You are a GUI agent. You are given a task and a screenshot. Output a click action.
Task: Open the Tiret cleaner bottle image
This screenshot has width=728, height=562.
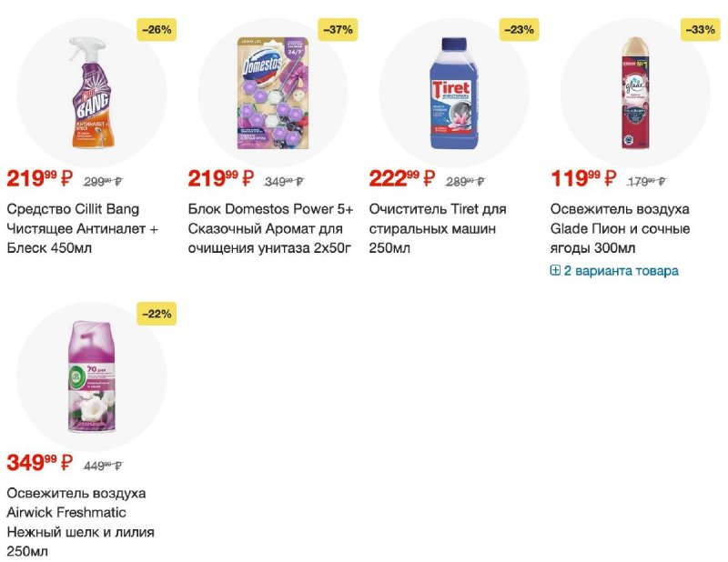coord(454,93)
